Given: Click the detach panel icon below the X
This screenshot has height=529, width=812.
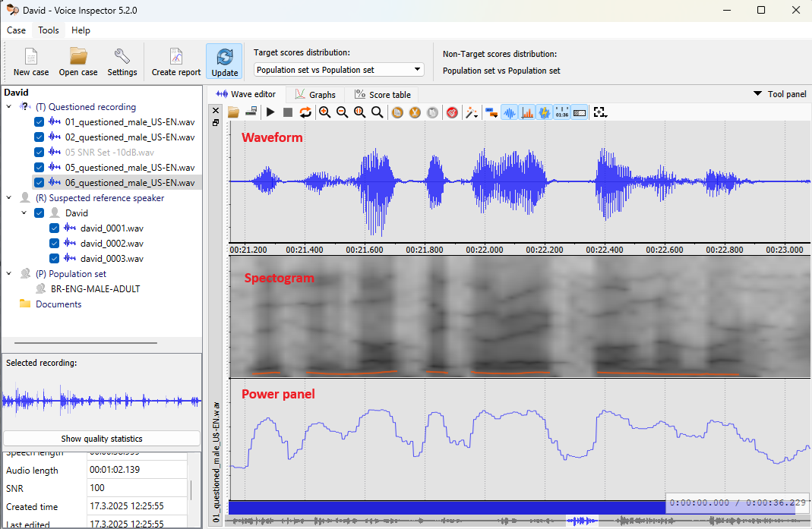Looking at the screenshot, I should click(216, 123).
